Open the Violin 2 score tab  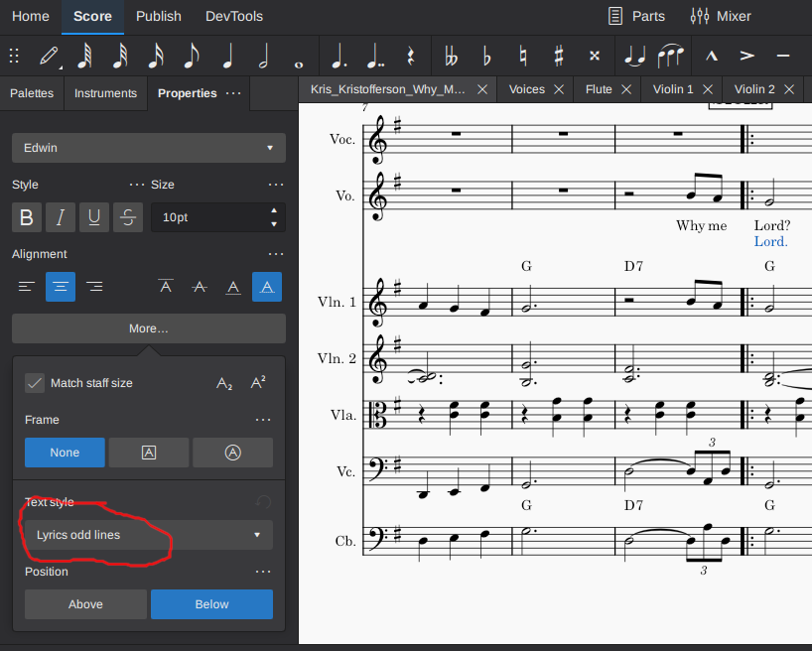pos(753,88)
